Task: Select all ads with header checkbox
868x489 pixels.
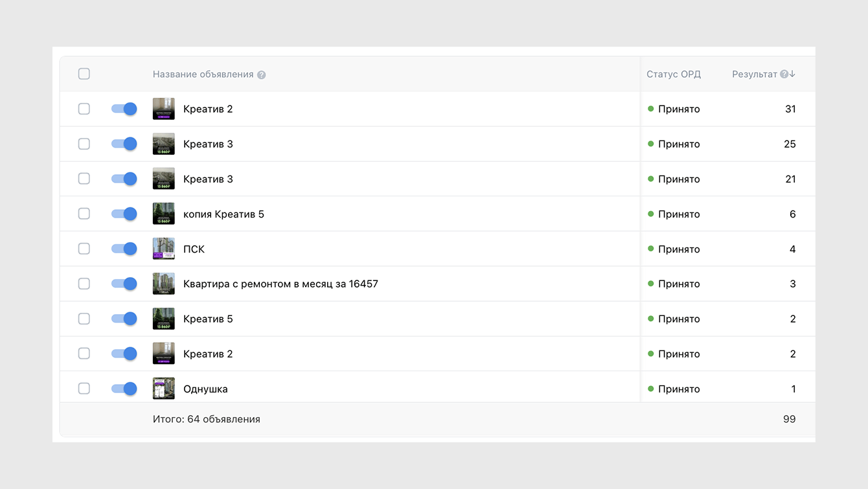Action: tap(84, 74)
